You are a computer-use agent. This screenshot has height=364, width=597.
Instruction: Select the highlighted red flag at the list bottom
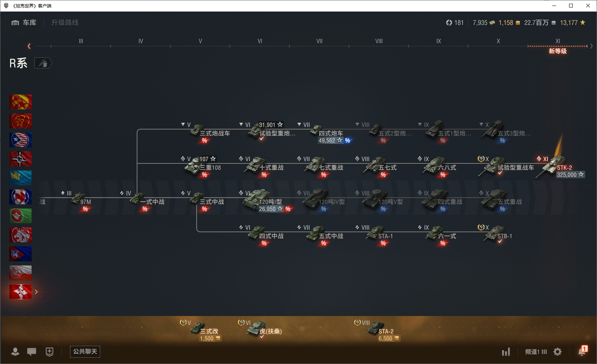(20, 292)
